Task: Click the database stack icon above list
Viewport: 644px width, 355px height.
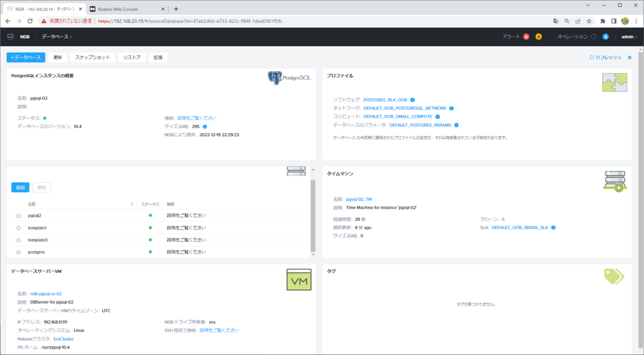Action: tap(296, 171)
